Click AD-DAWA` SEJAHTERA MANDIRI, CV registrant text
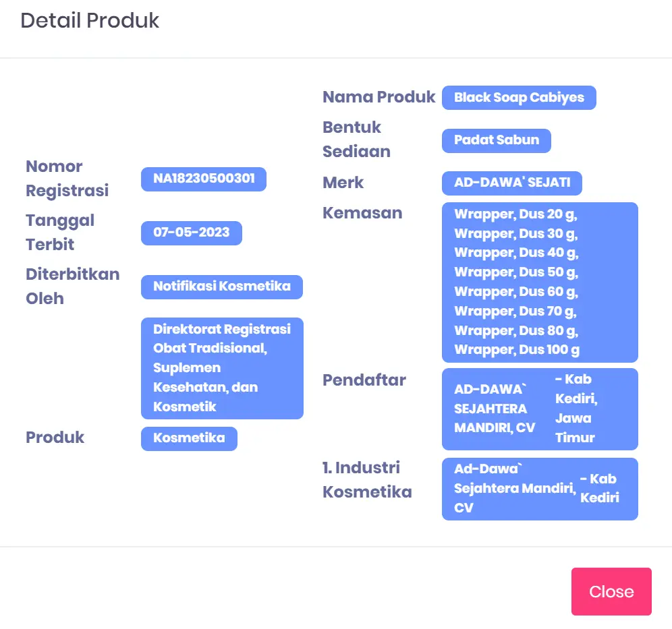The image size is (672, 629). tap(491, 409)
